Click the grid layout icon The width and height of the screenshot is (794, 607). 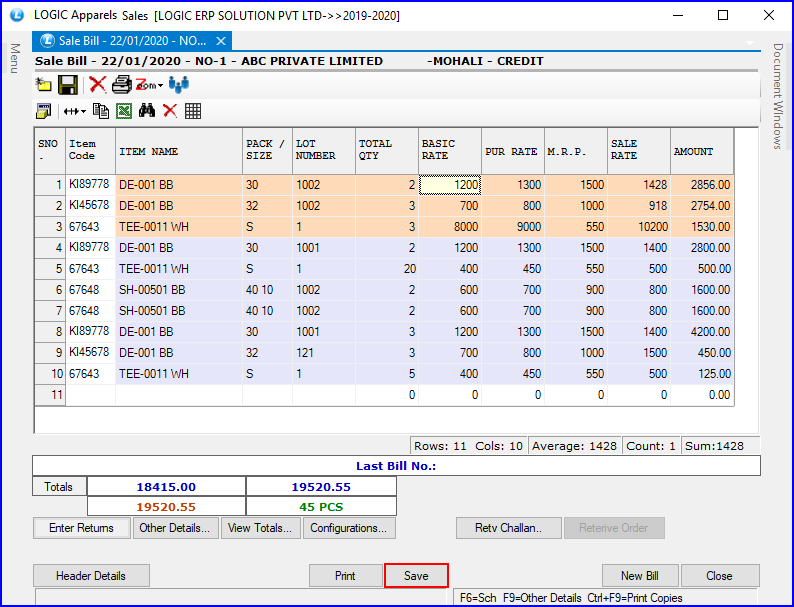click(x=193, y=111)
